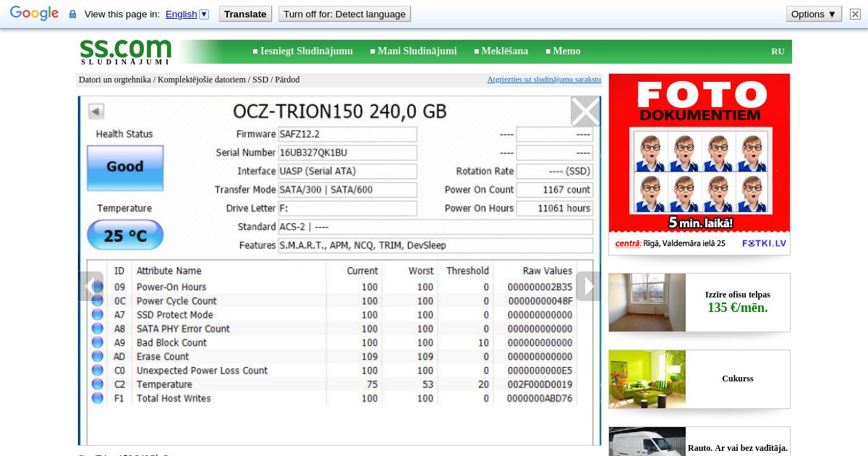Click Turn off for: Detect language
This screenshot has height=456, width=868.
pos(344,14)
